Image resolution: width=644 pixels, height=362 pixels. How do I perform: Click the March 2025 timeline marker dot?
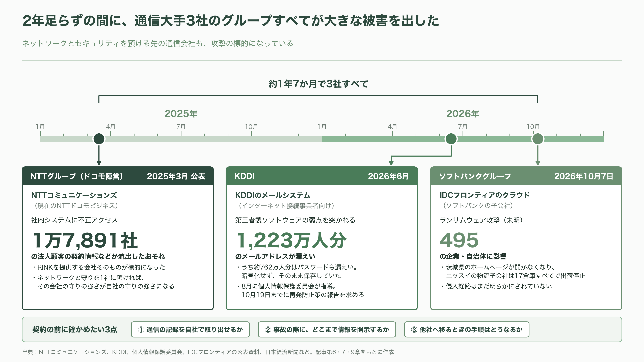(99, 139)
